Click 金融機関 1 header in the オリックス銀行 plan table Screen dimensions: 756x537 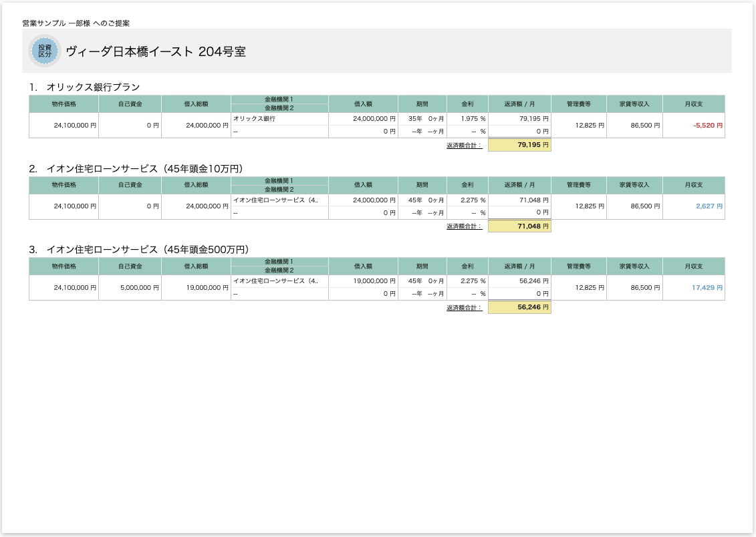click(x=279, y=100)
